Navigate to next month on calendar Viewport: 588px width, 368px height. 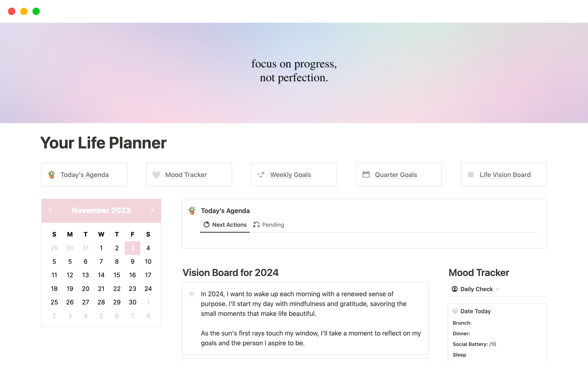152,210
